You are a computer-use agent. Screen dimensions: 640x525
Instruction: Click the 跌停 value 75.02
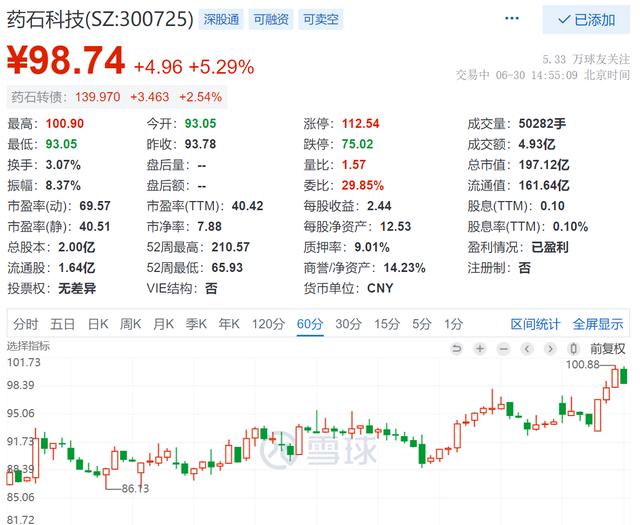[358, 144]
